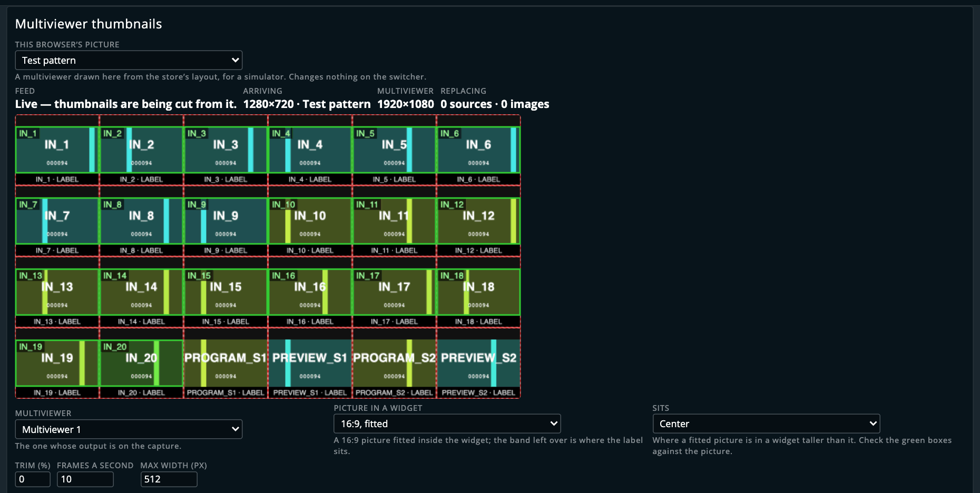Select the IN_8 thumbnail
The image size is (980, 493).
coord(141,221)
